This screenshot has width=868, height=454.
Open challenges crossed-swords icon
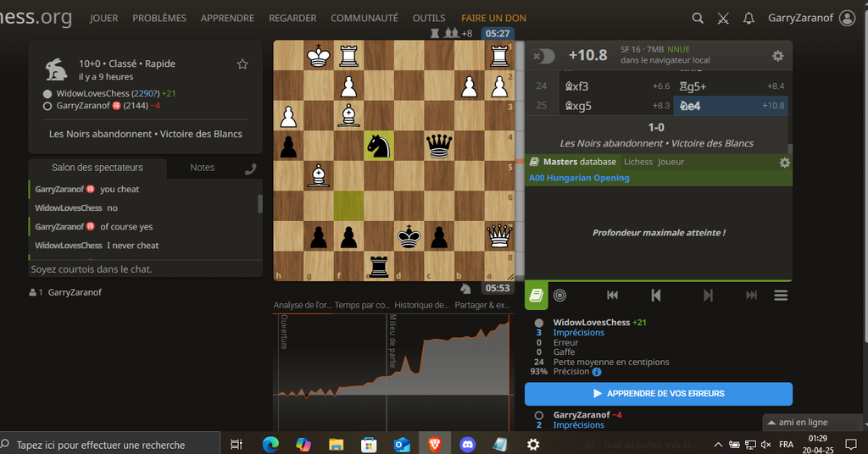click(723, 18)
